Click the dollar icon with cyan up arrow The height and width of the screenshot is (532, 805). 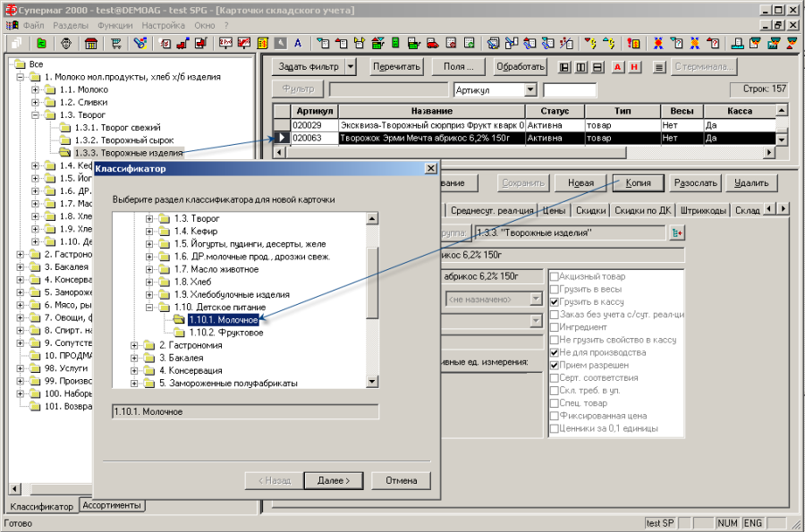(609, 44)
